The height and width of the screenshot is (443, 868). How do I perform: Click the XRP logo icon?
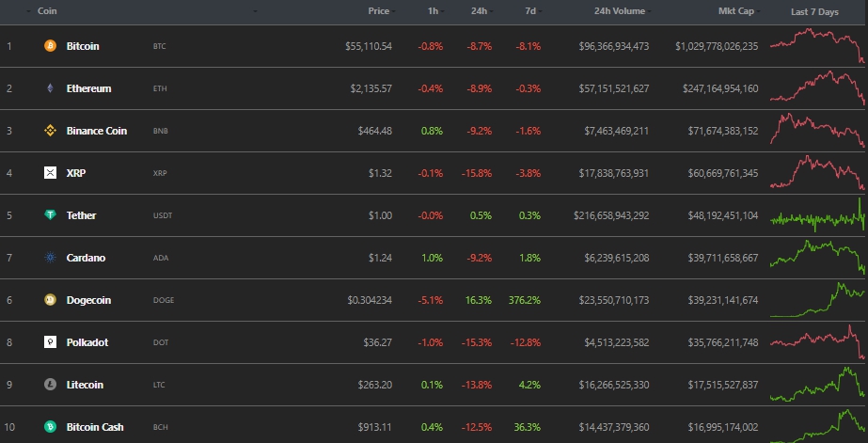click(51, 173)
